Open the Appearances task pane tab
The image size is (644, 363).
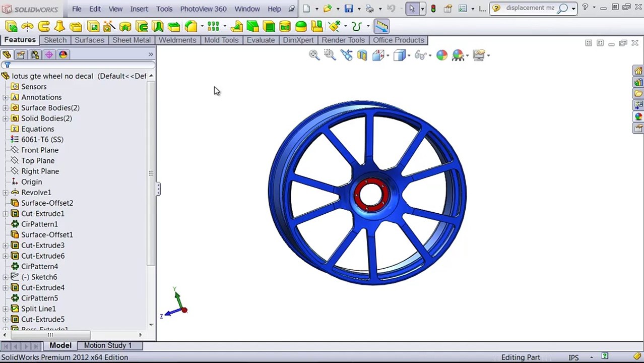638,116
